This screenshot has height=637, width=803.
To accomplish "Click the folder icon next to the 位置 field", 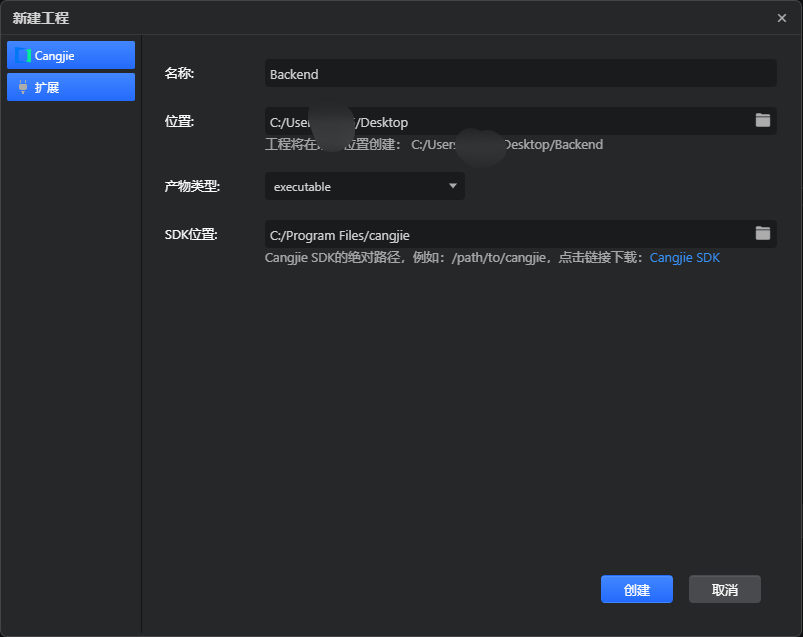I will [x=763, y=120].
